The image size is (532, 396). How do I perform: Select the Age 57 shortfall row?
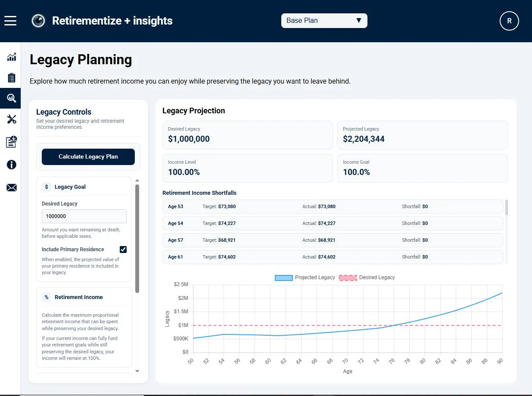click(x=333, y=240)
